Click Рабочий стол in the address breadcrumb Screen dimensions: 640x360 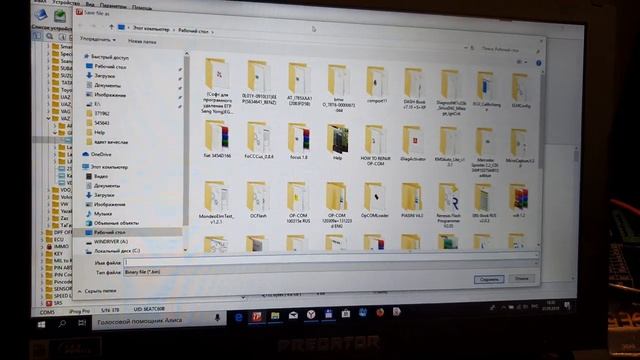click(x=193, y=31)
